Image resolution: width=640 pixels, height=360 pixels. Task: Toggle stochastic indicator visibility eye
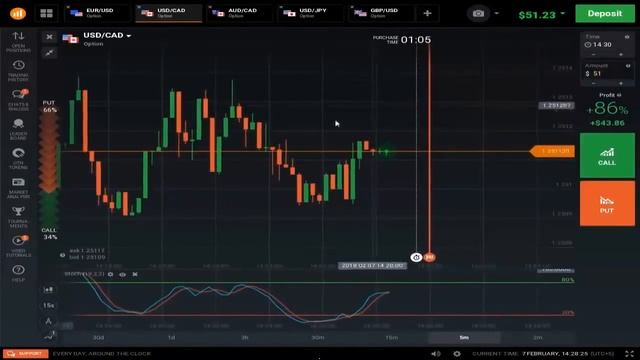tap(122, 274)
